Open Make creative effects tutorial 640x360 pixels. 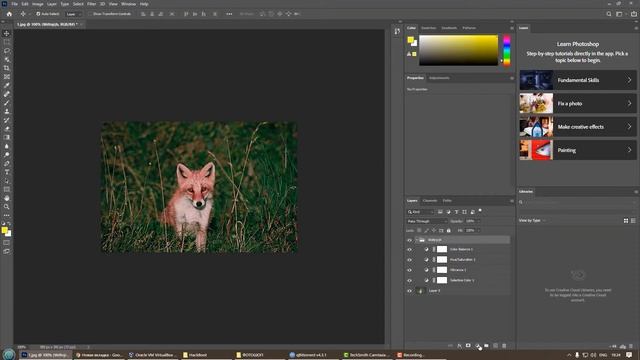578,127
